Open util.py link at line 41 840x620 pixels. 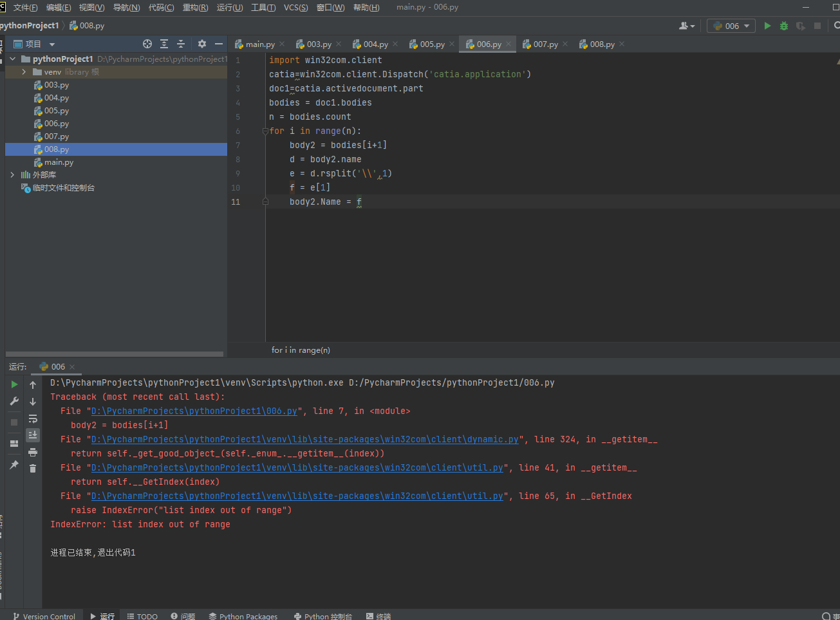297,467
